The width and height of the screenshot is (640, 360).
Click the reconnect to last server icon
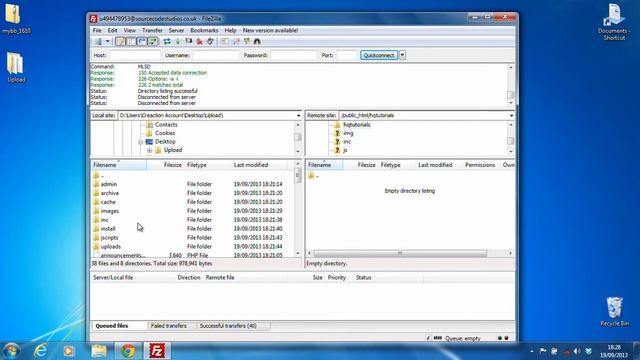210,41
